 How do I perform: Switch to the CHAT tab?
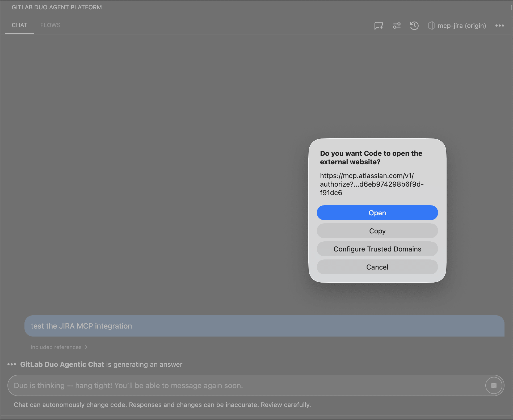[19, 25]
